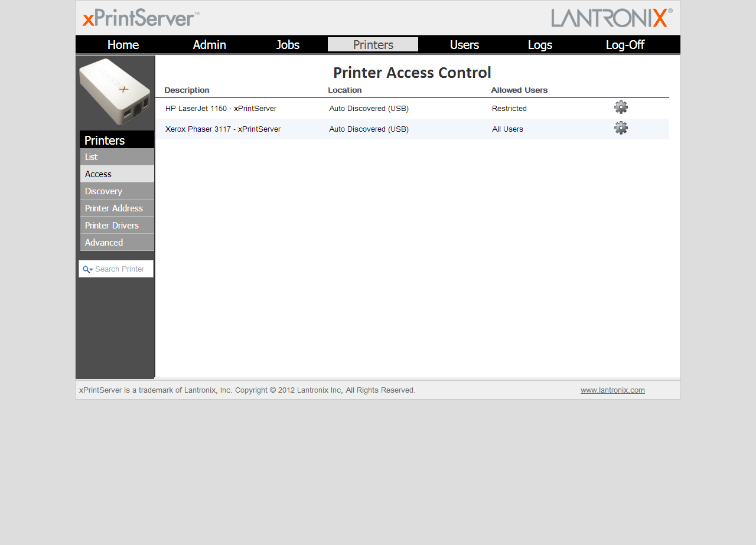The width and height of the screenshot is (756, 545).
Task: Open Printer Address in the sidebar
Action: click(x=117, y=208)
